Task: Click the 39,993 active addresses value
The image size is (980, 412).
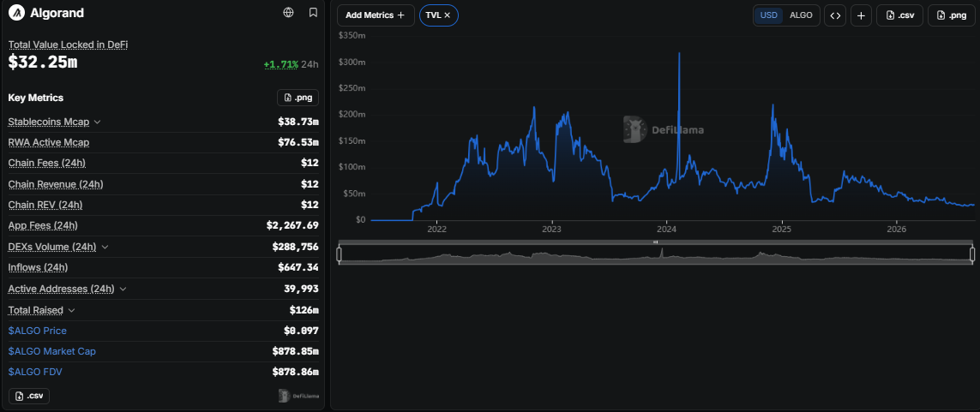Action: [301, 289]
